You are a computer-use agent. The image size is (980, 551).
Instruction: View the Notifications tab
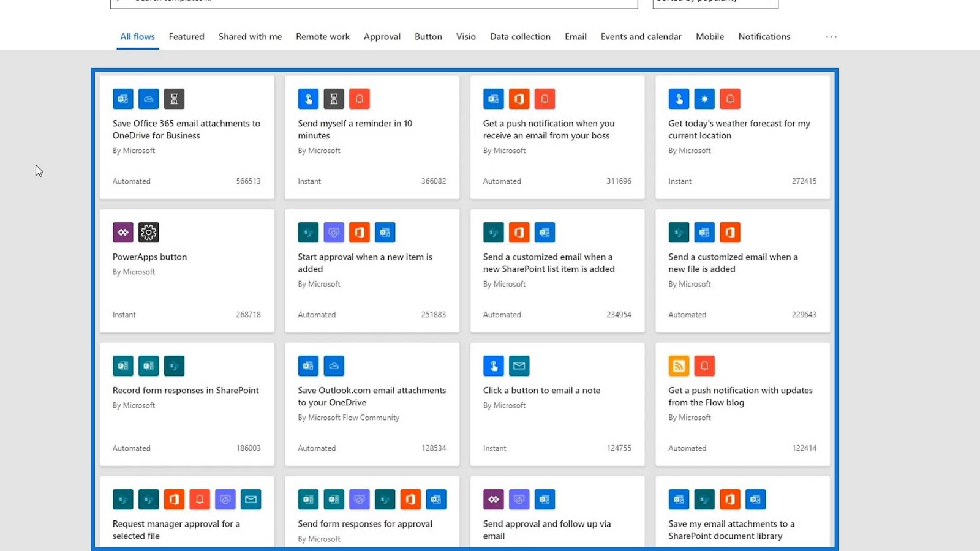764,37
